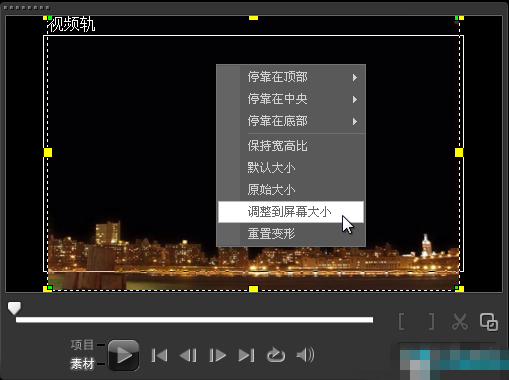The image size is (509, 380).
Task: Click the white trim bar
Action: click(x=194, y=320)
